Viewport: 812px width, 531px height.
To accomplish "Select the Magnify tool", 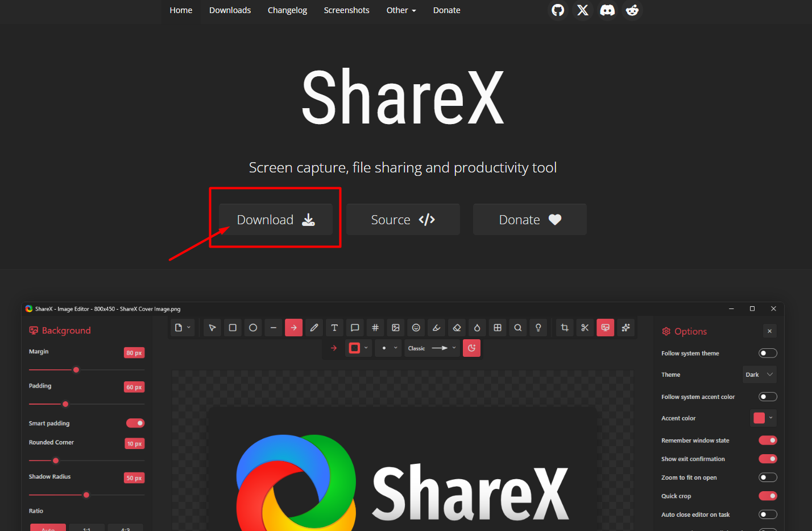I will [518, 328].
